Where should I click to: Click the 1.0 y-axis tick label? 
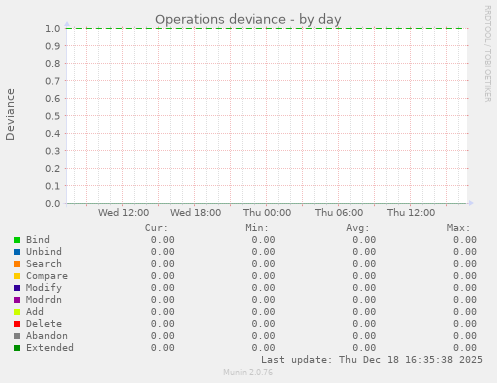[x=53, y=28]
